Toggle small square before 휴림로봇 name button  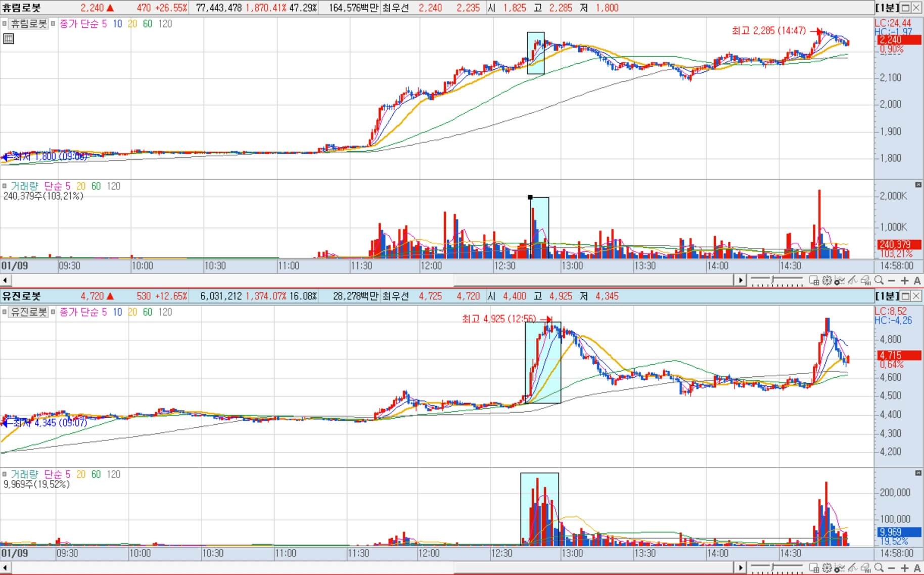(5, 24)
